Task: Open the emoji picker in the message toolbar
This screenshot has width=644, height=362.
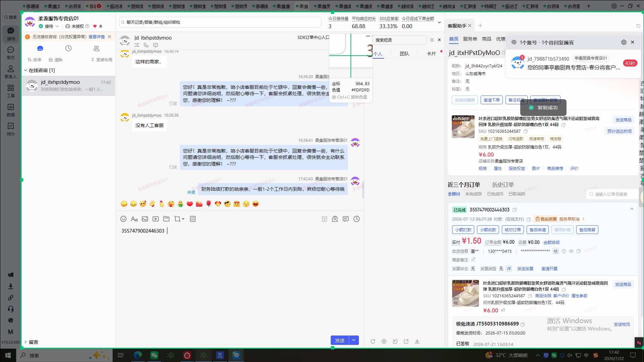Action: pyautogui.click(x=123, y=219)
